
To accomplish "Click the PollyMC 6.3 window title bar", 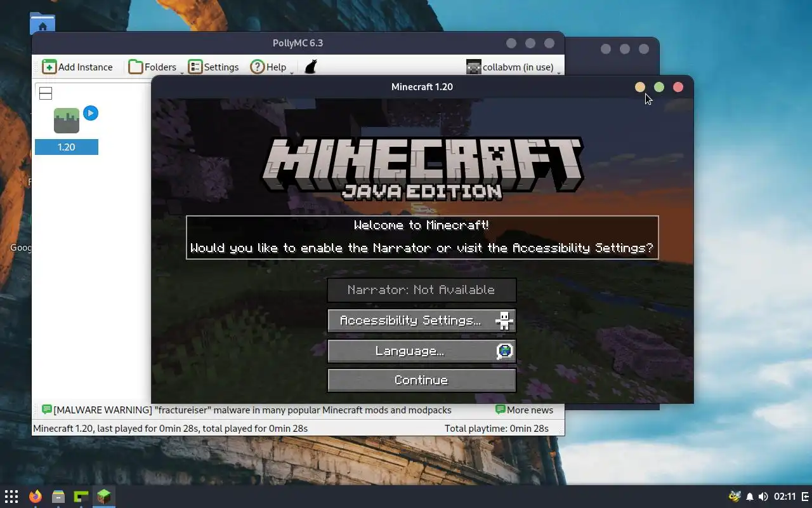I will tap(298, 43).
